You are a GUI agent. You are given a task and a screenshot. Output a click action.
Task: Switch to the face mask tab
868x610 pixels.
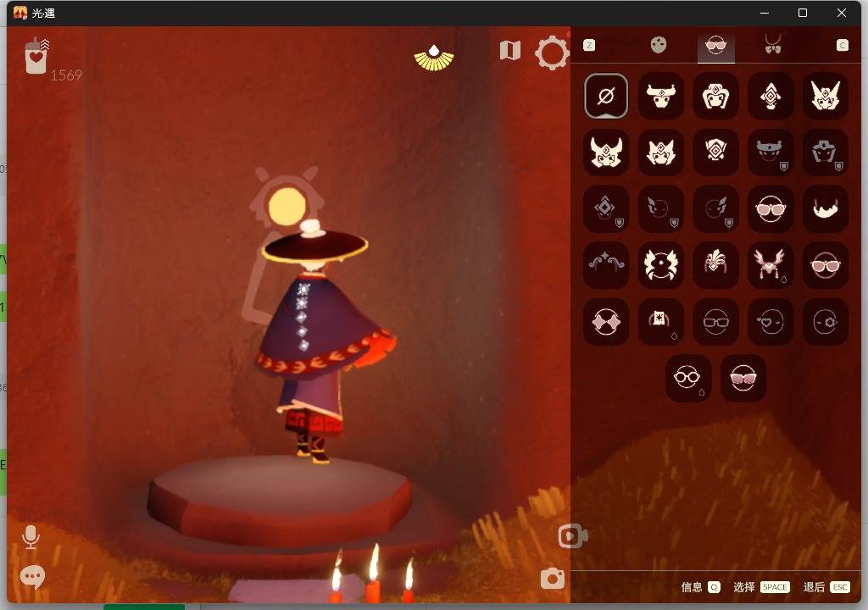tap(658, 45)
